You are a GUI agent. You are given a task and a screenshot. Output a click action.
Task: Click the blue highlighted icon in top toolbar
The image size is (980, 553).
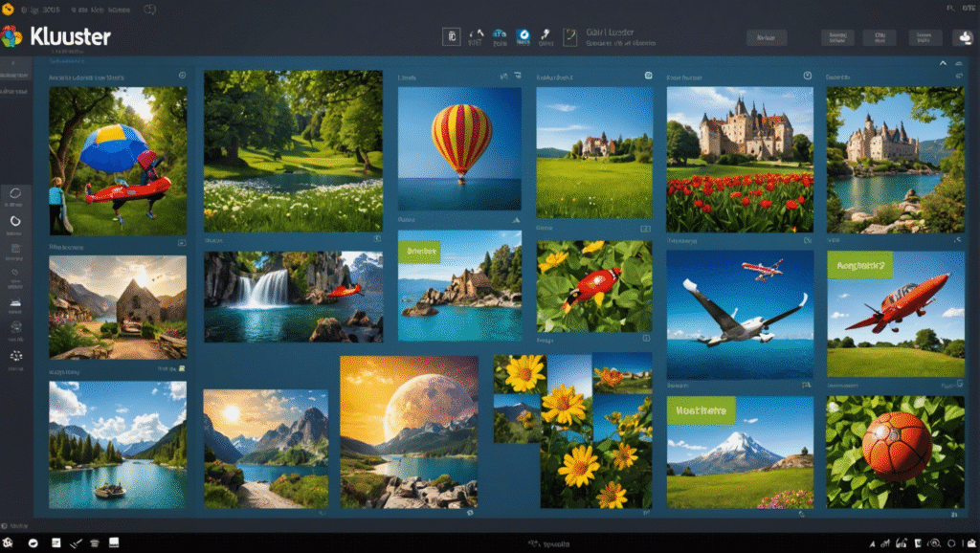pyautogui.click(x=523, y=37)
